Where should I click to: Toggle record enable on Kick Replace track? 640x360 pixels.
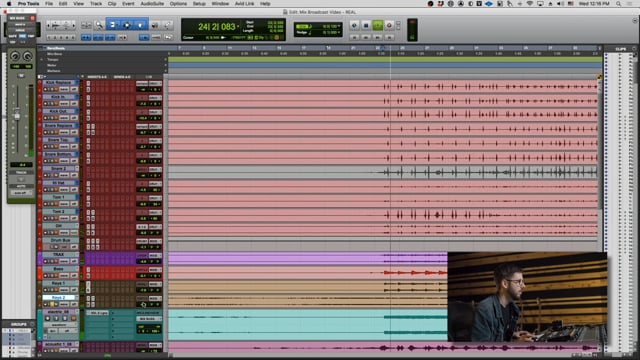(x=45, y=89)
